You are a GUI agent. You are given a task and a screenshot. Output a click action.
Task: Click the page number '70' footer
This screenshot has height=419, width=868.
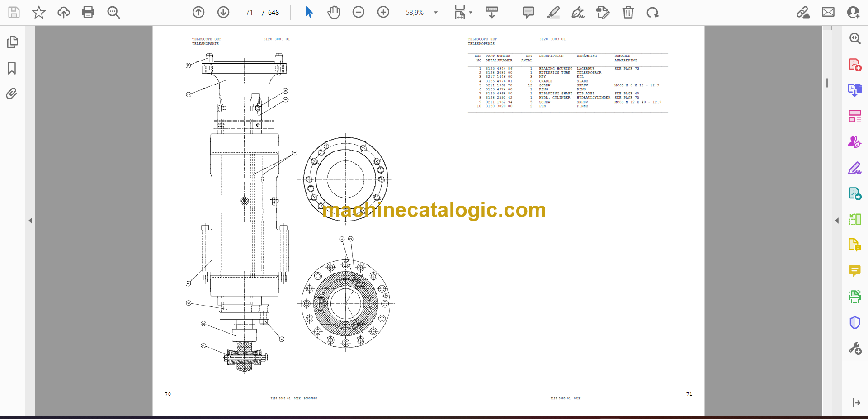[168, 395]
